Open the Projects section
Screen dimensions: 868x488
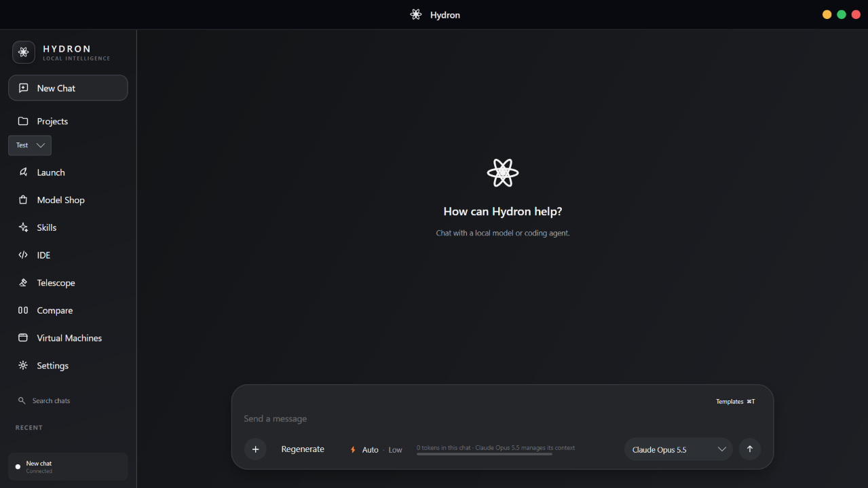coord(68,121)
